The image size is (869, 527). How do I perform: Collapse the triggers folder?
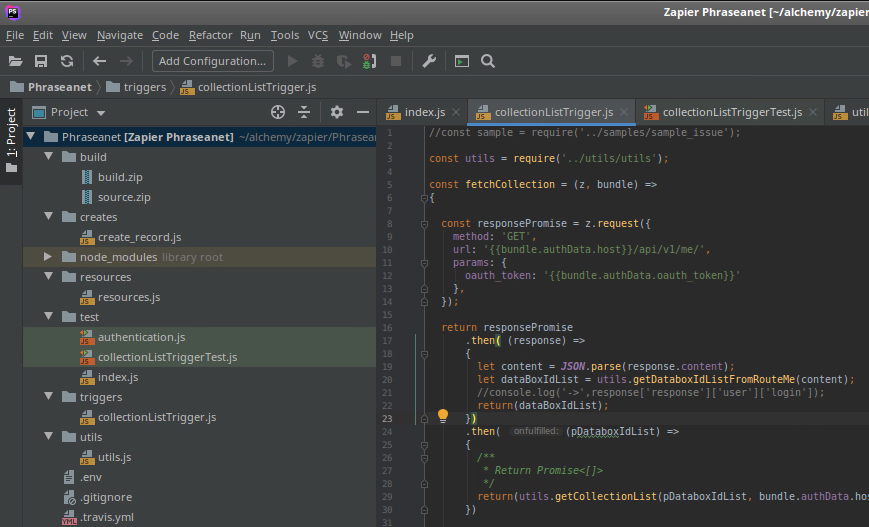click(47, 397)
